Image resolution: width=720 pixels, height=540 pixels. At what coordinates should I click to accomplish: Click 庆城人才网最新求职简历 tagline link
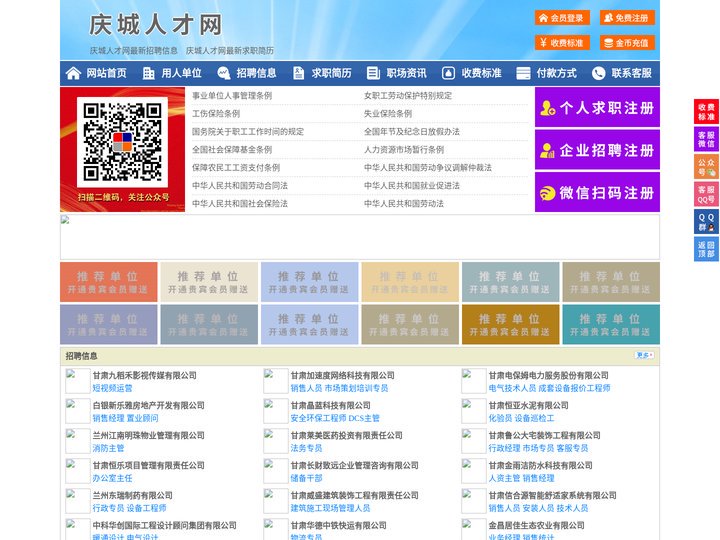(230, 51)
